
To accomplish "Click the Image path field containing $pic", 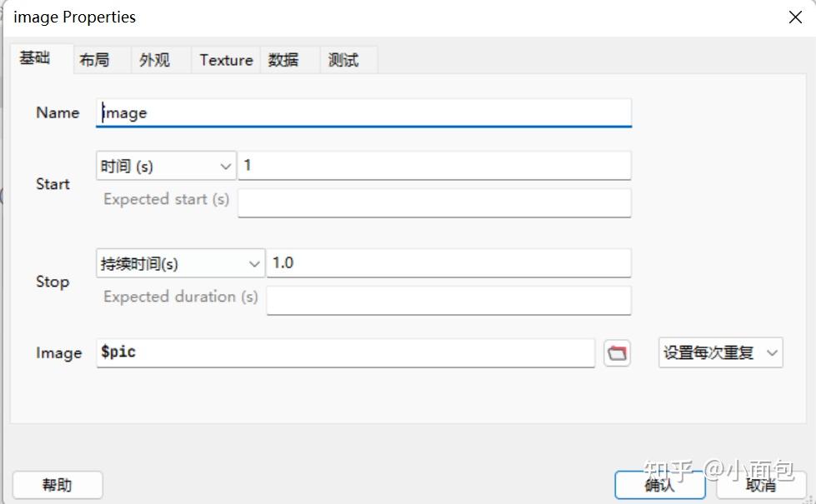I will 345,352.
